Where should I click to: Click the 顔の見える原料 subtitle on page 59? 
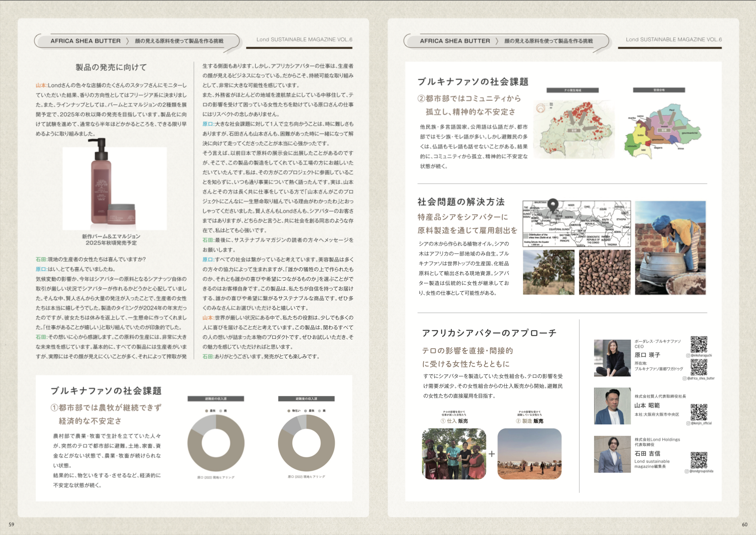tap(179, 41)
